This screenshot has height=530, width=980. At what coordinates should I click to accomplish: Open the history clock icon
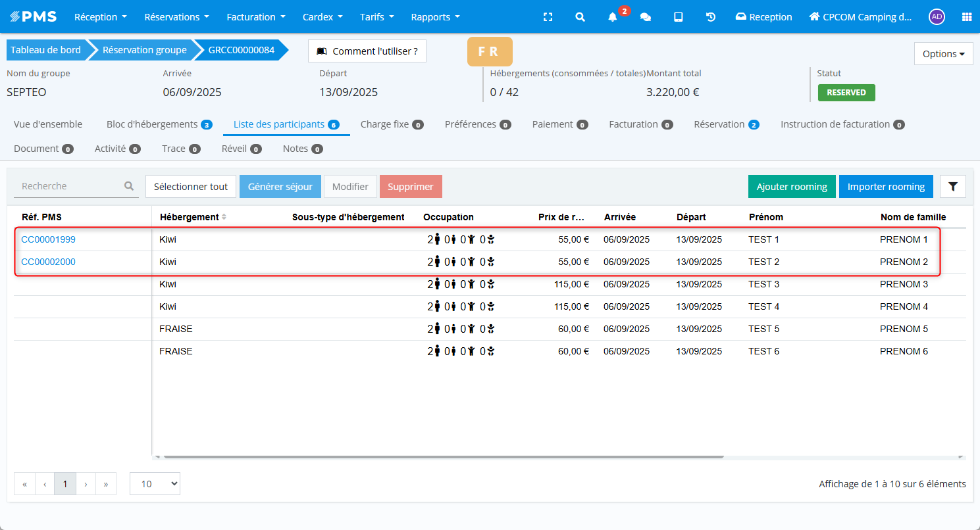tap(711, 17)
